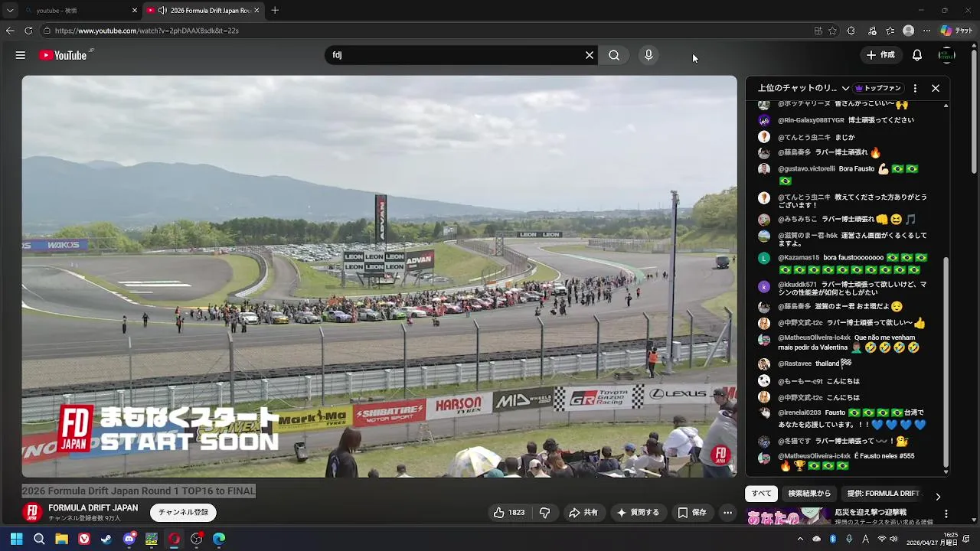Open recommended video thumbnail 厄災を迎え撃つ迎撃戦
The height and width of the screenshot is (551, 980).
(x=788, y=517)
